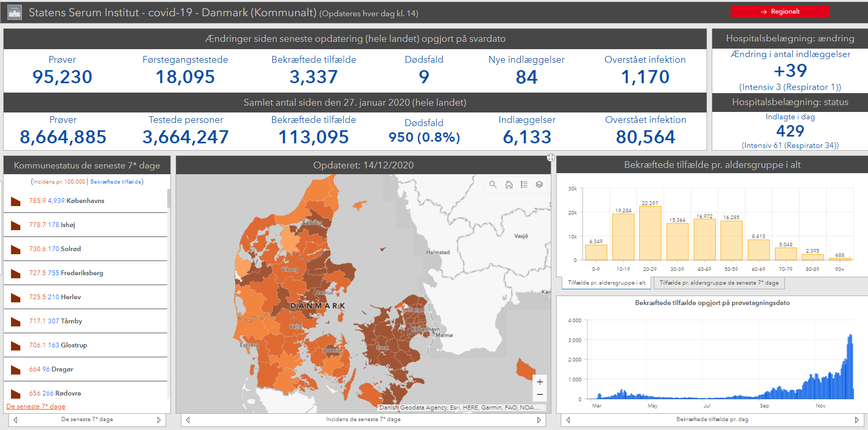Click 'De seneste 7* dage' link

point(36,406)
